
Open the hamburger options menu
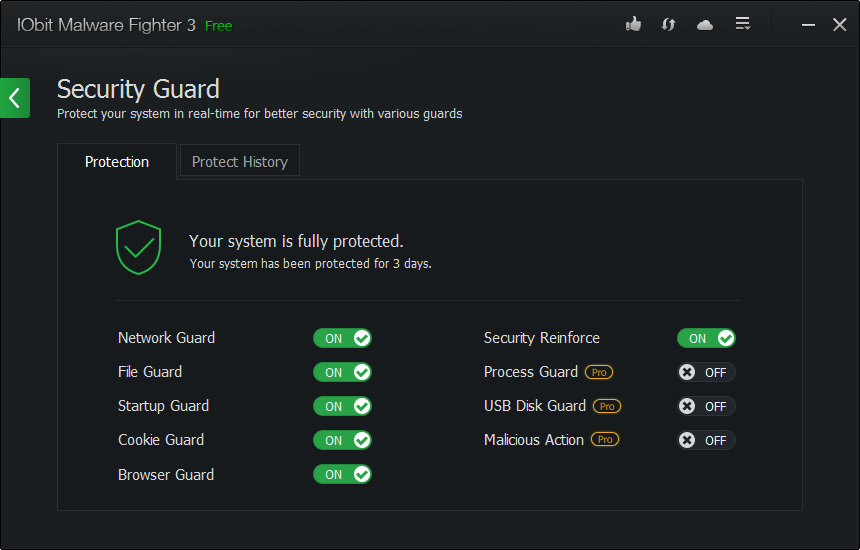click(743, 24)
